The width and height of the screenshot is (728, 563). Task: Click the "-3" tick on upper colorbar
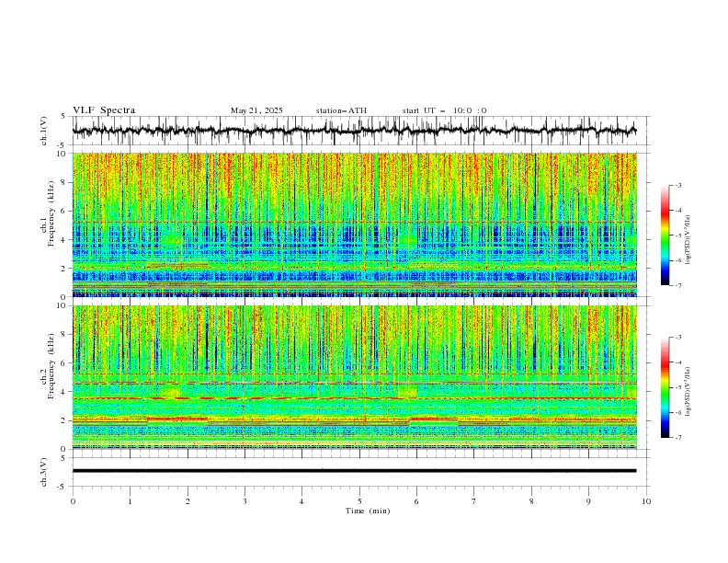coord(678,185)
